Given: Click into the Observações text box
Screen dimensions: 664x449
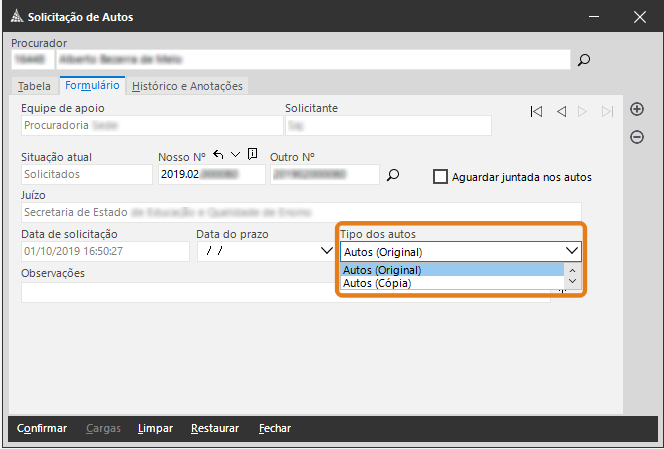Looking at the screenshot, I should click(286, 293).
